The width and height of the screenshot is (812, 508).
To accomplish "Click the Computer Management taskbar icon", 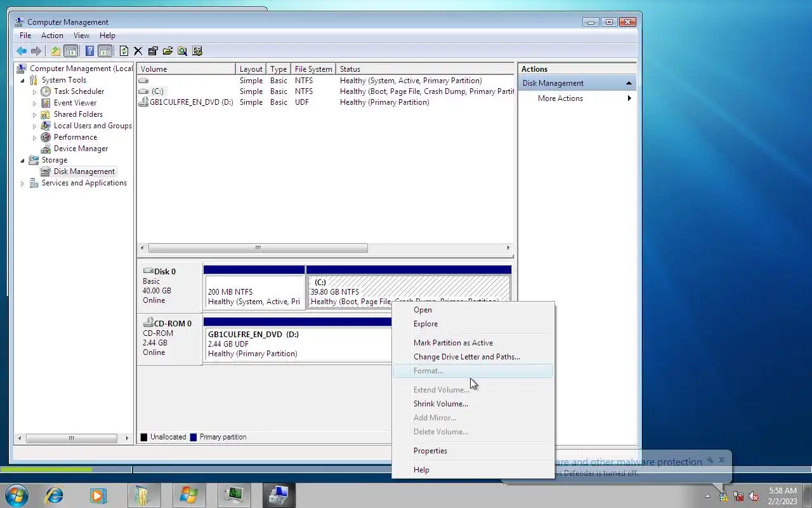I will point(278,495).
